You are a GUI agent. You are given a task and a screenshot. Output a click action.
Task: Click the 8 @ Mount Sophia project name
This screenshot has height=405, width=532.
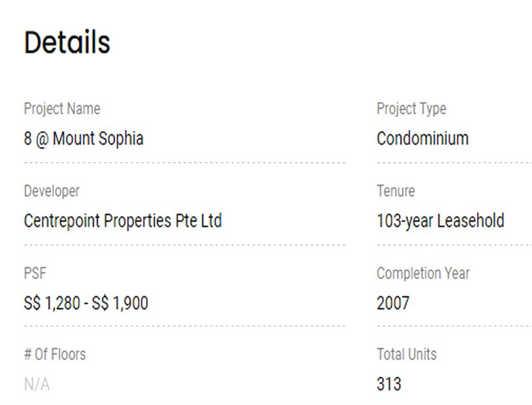[83, 138]
